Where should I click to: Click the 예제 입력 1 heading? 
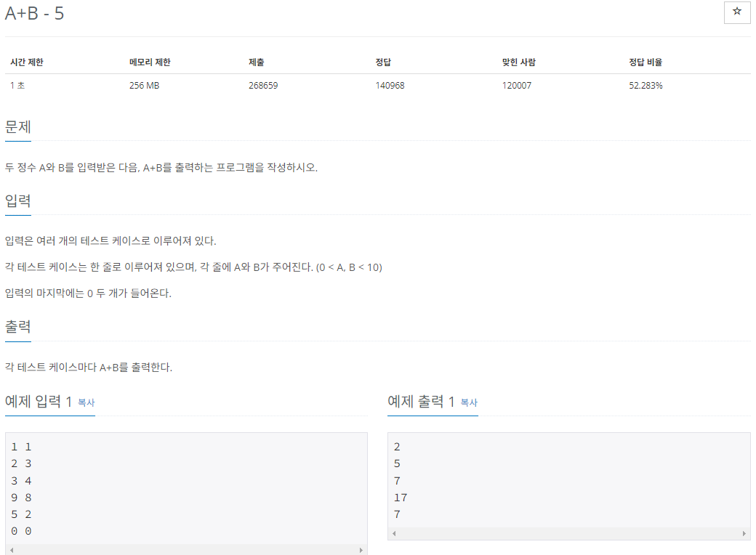point(39,401)
